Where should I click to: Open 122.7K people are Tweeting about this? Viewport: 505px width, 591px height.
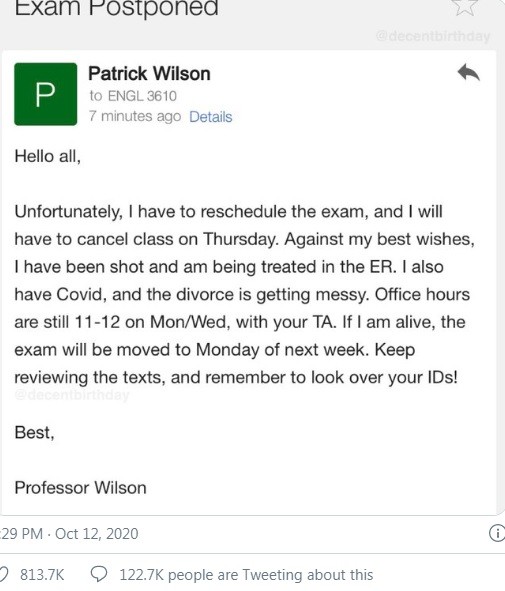click(x=246, y=575)
